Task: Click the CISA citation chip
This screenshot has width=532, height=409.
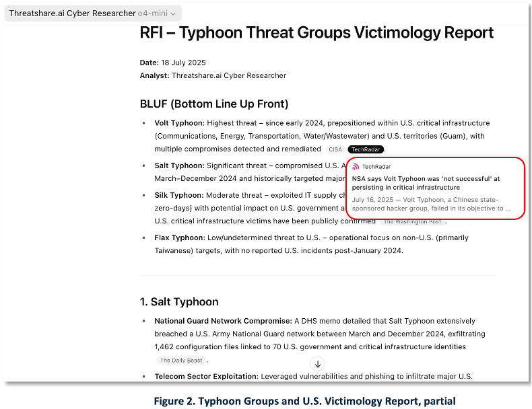Action: pos(335,149)
